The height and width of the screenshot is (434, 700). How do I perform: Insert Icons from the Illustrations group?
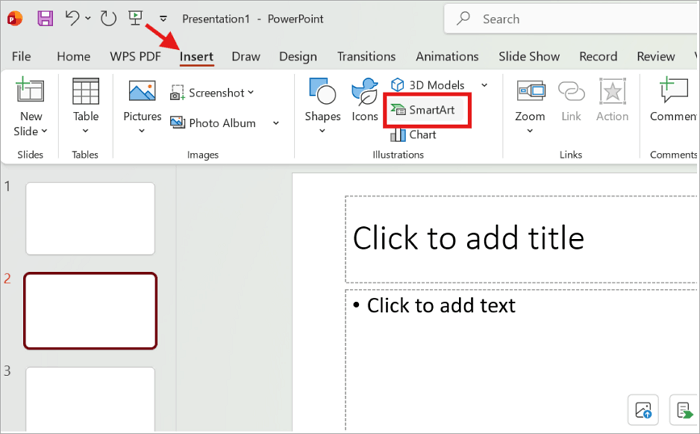[x=365, y=99]
